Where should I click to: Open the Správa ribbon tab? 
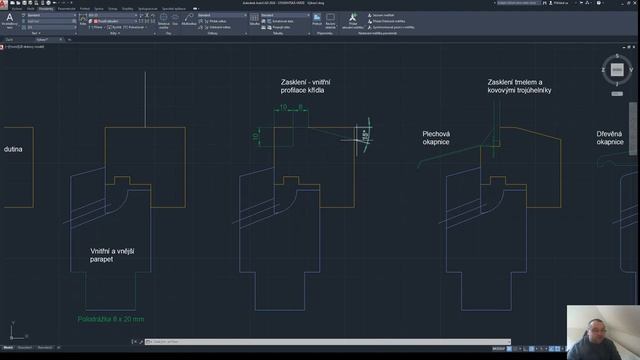pos(99,9)
